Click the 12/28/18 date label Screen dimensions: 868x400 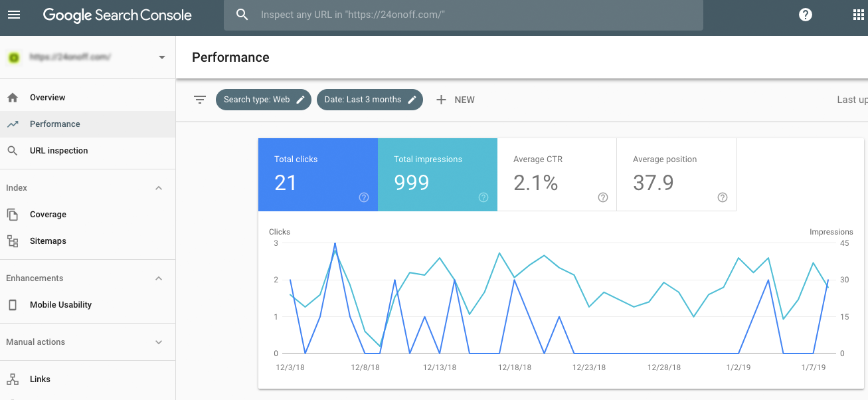pyautogui.click(x=664, y=367)
